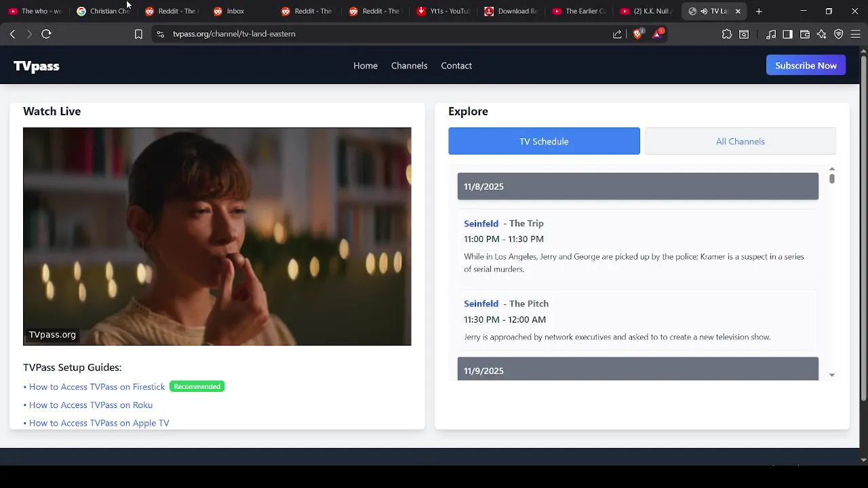This screenshot has height=488, width=868.
Task: Click the live video player
Action: [217, 237]
